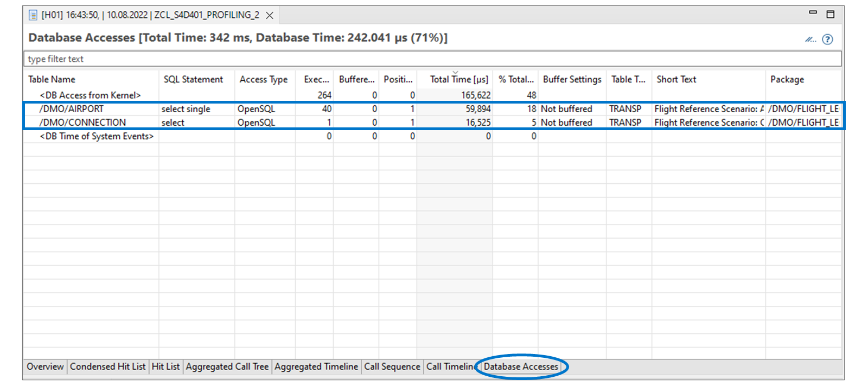Sort by the Access Type column header
Image resolution: width=868 pixels, height=386 pixels.
click(x=264, y=79)
